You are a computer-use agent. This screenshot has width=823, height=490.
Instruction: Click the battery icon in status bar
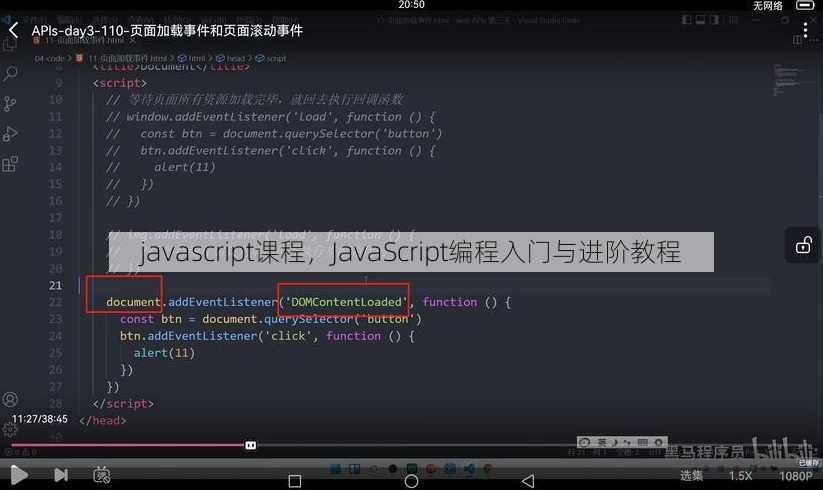[805, 5]
